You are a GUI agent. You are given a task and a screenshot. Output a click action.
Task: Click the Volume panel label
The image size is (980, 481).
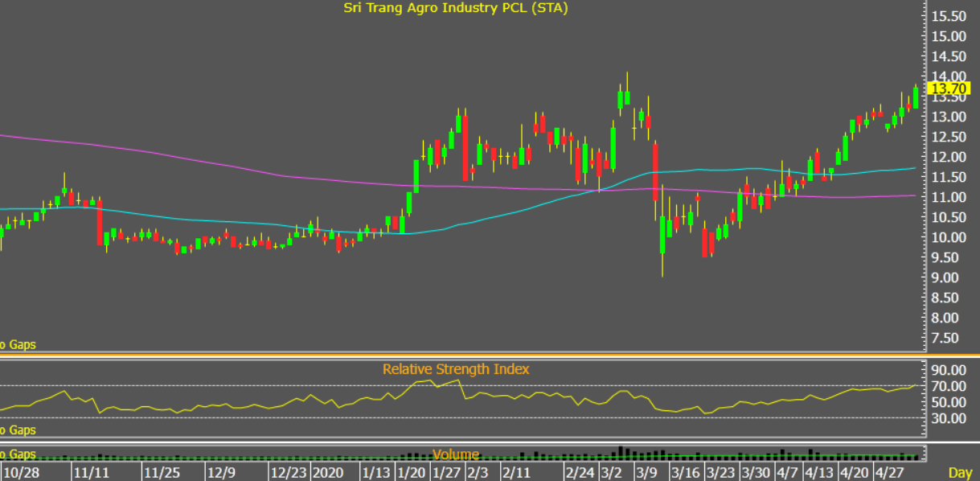click(x=456, y=455)
